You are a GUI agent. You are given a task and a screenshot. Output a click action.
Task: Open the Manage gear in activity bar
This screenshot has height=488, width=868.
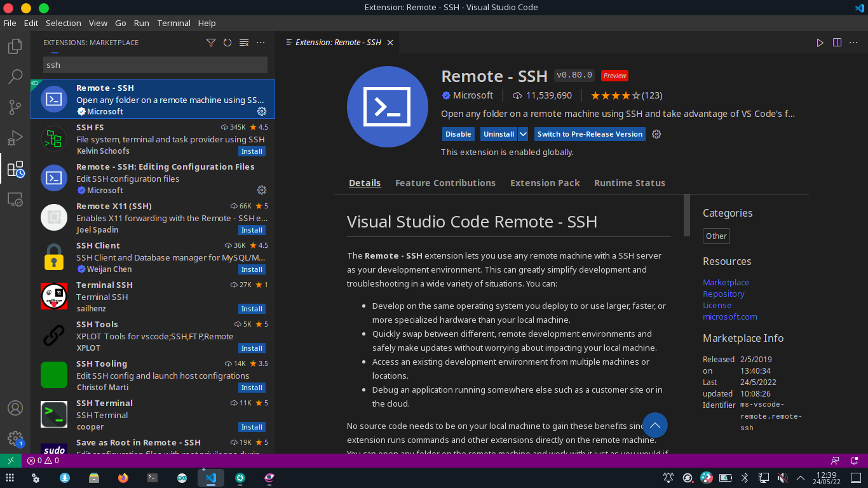coord(15,438)
